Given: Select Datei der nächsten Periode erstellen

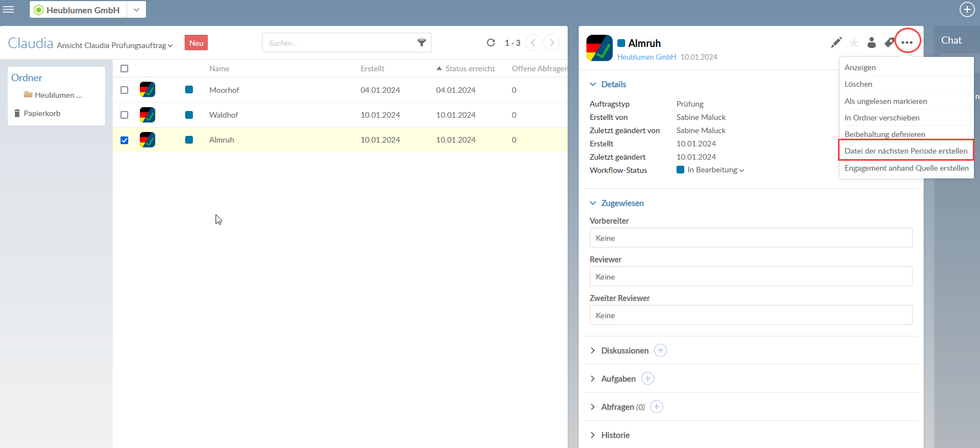Looking at the screenshot, I should (906, 151).
